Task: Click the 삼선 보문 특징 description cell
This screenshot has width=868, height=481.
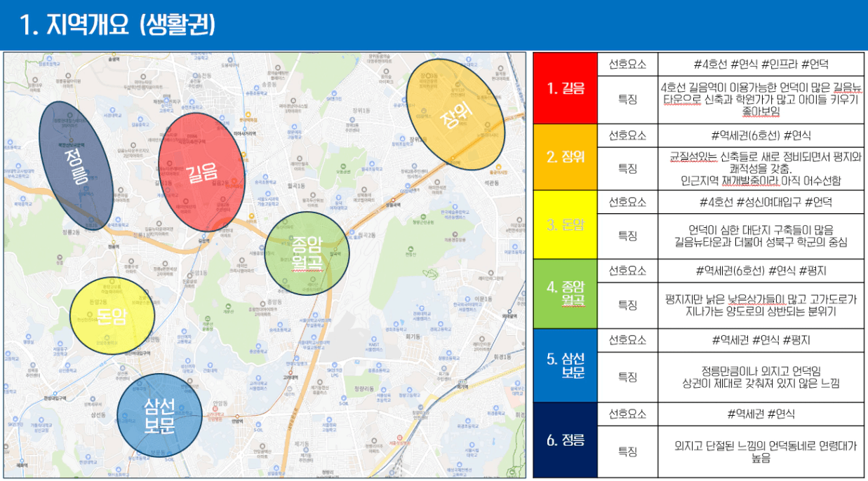Action: [x=761, y=377]
